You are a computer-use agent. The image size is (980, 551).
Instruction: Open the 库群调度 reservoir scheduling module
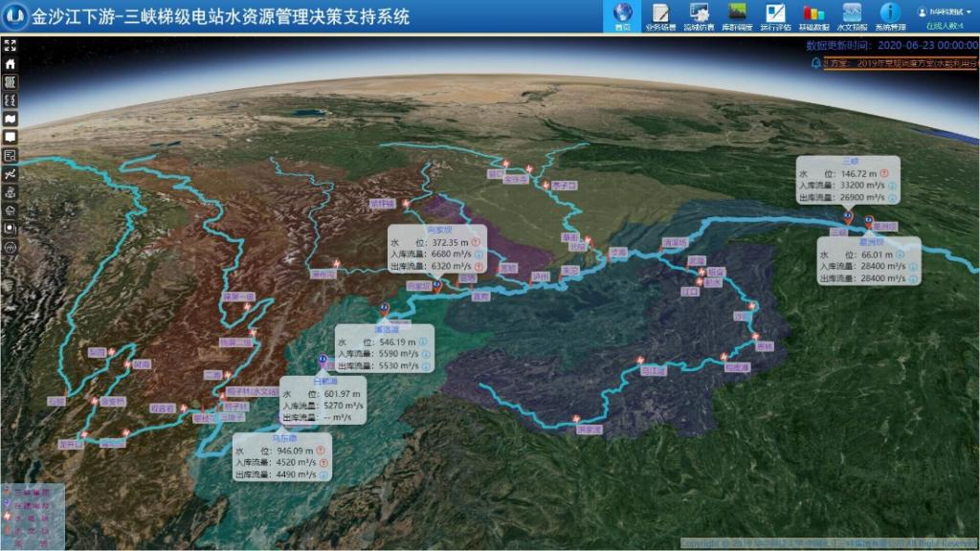coord(737,16)
